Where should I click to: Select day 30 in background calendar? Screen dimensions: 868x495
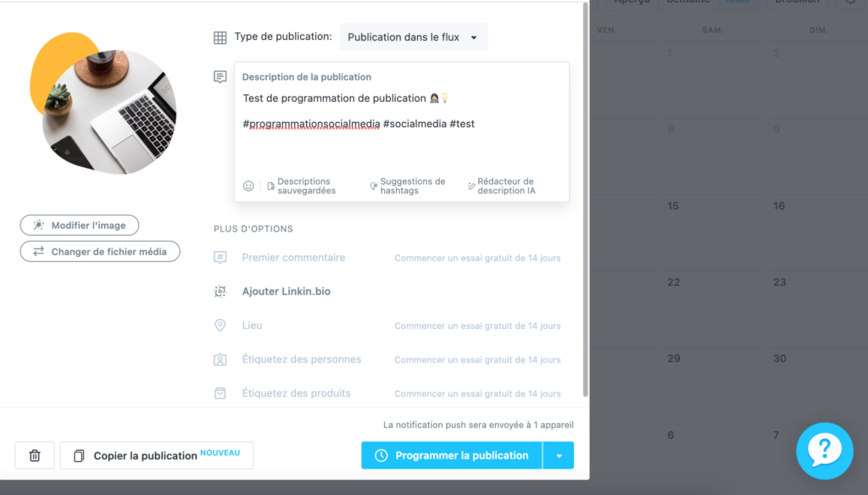click(780, 359)
